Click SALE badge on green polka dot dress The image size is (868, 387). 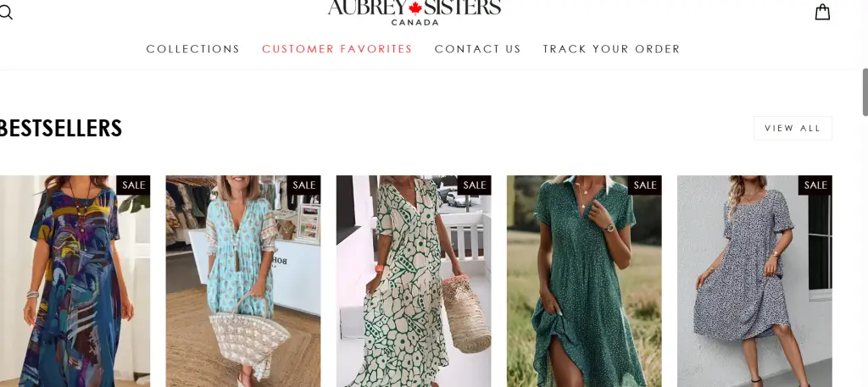pyautogui.click(x=644, y=185)
